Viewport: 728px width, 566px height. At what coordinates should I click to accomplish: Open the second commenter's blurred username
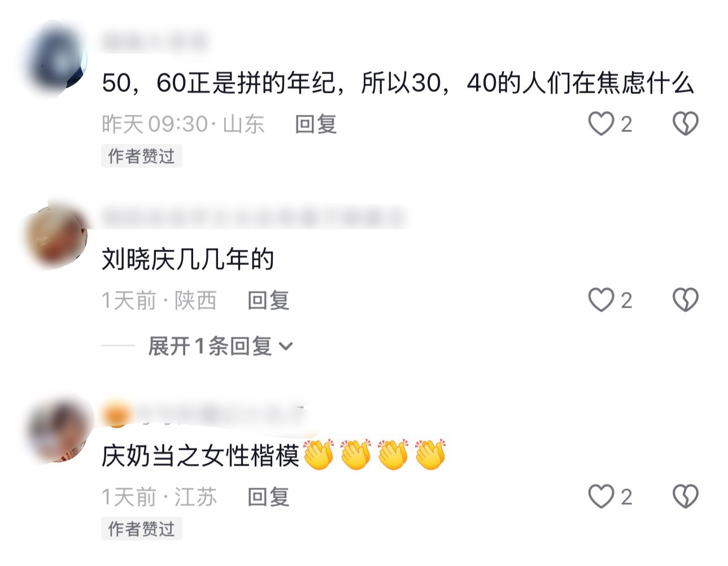pos(253,218)
